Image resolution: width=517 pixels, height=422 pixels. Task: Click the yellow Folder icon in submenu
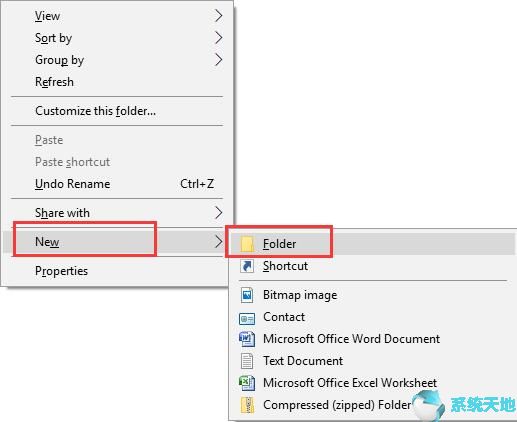[247, 244]
